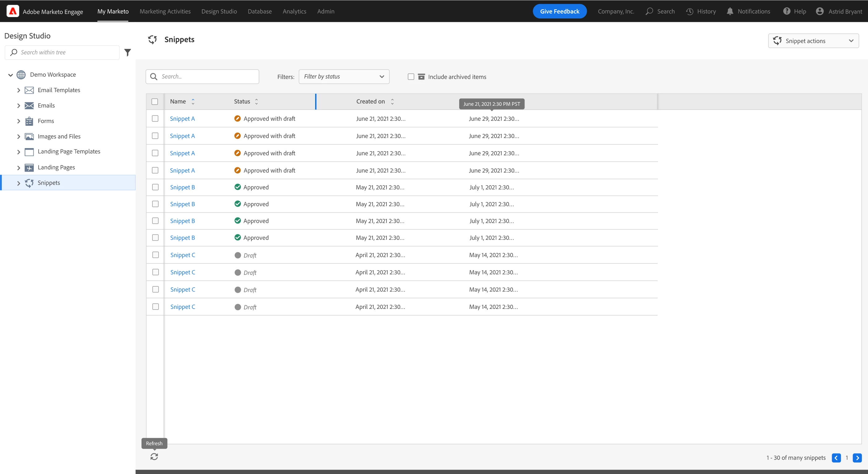Viewport: 868px width, 474px height.
Task: Go to next page arrow
Action: click(857, 458)
